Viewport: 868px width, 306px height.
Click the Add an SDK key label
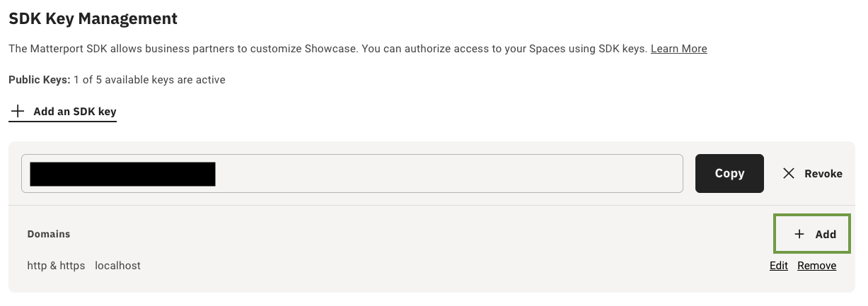pyautogui.click(x=74, y=112)
